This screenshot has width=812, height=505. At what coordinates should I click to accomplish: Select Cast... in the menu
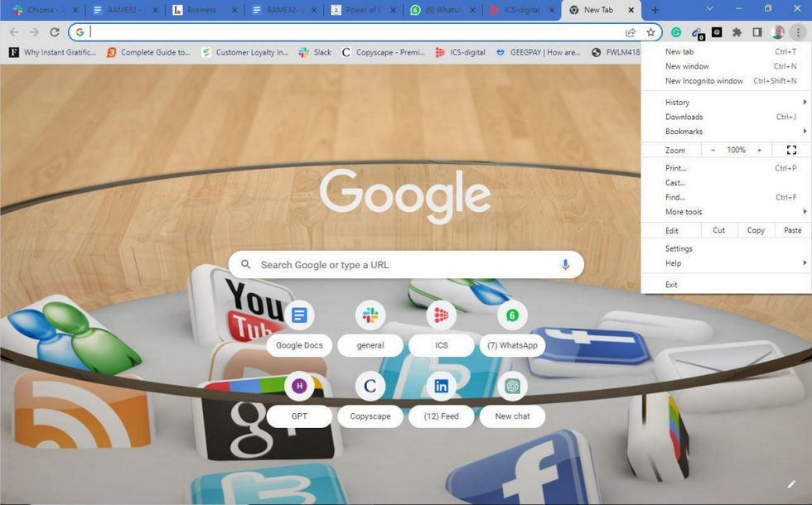(726, 183)
